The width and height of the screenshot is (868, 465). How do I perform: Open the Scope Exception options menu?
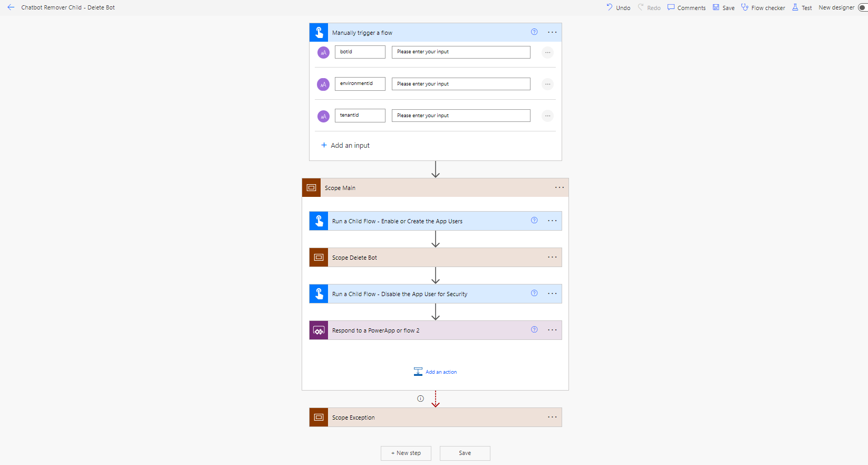(x=552, y=417)
